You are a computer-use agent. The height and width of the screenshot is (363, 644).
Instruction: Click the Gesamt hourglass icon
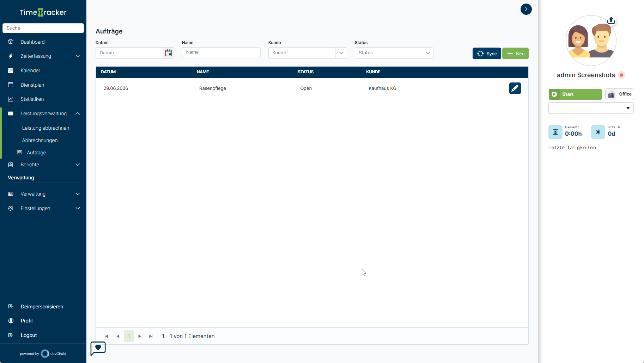click(555, 132)
